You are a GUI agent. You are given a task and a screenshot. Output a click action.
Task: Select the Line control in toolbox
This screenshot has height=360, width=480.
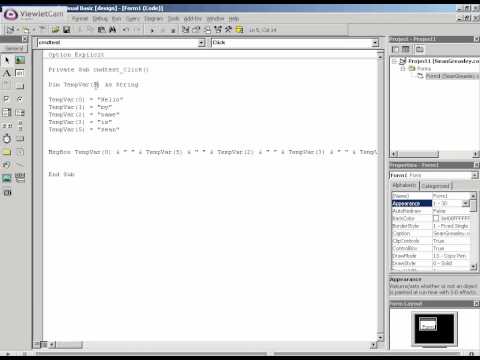click(20, 165)
